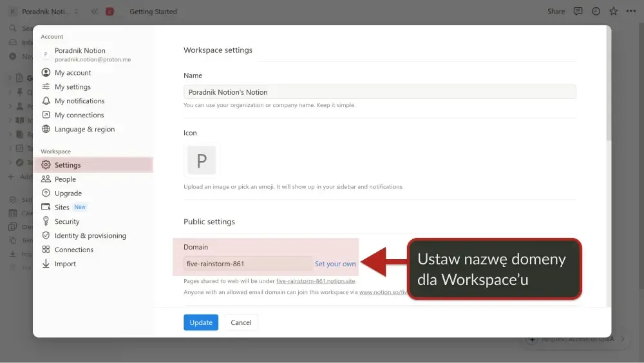Click the Language globe icon
The width and height of the screenshot is (644, 363).
coord(46,129)
